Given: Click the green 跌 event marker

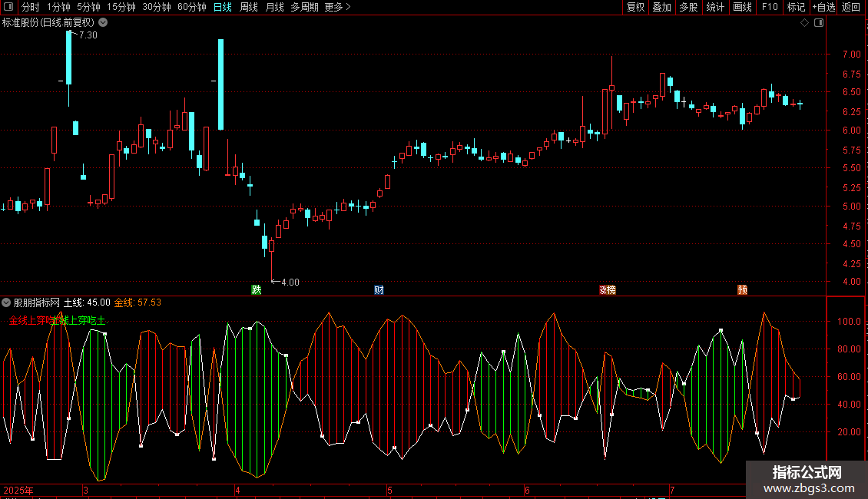Looking at the screenshot, I should point(256,290).
